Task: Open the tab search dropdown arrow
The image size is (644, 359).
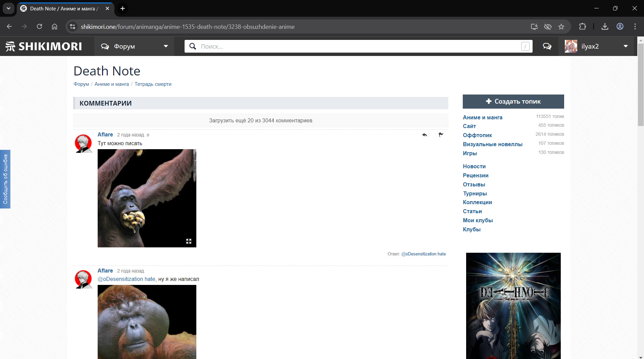Action: click(8, 8)
